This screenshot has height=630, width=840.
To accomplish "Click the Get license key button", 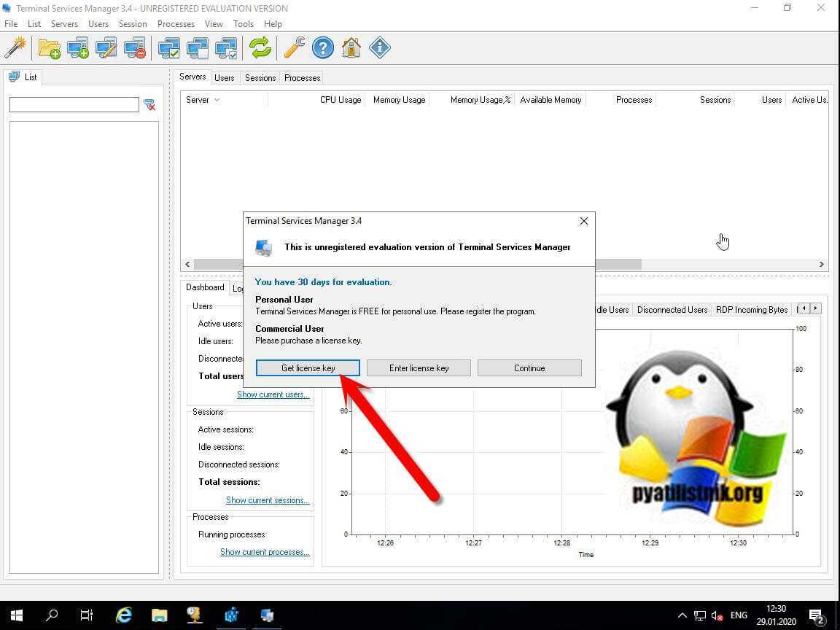I will click(x=308, y=368).
